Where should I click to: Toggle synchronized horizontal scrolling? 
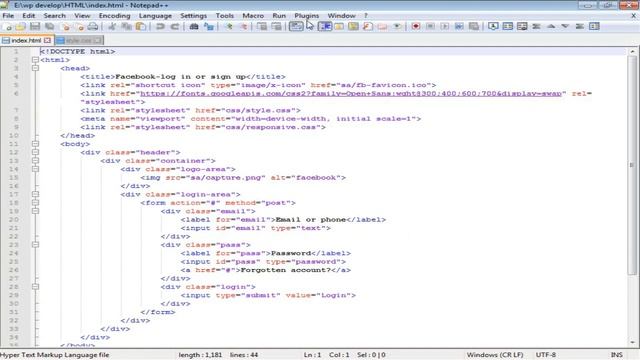click(x=277, y=27)
